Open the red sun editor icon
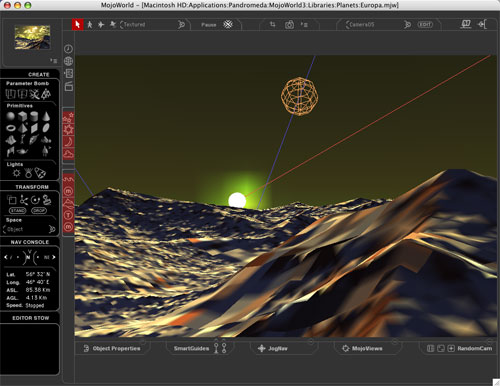 click(69, 130)
